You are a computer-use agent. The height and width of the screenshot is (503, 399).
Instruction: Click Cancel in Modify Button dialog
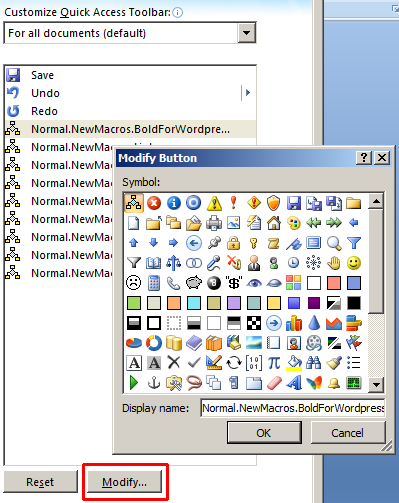pyautogui.click(x=348, y=433)
